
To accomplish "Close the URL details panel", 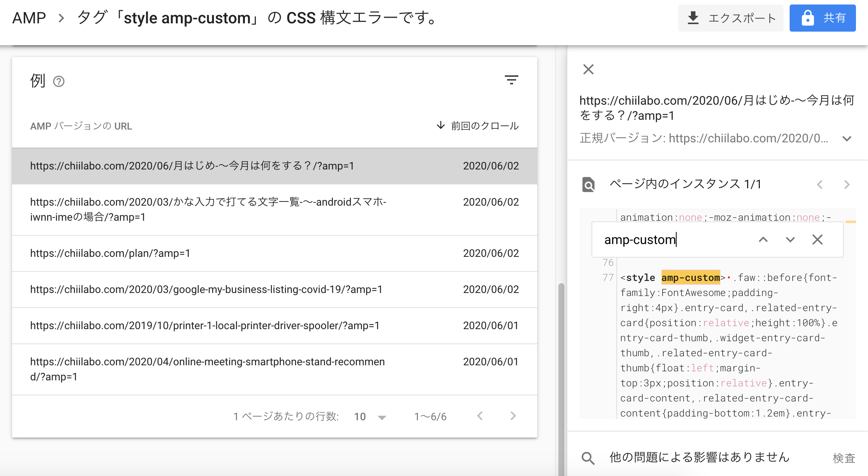I will coord(588,69).
